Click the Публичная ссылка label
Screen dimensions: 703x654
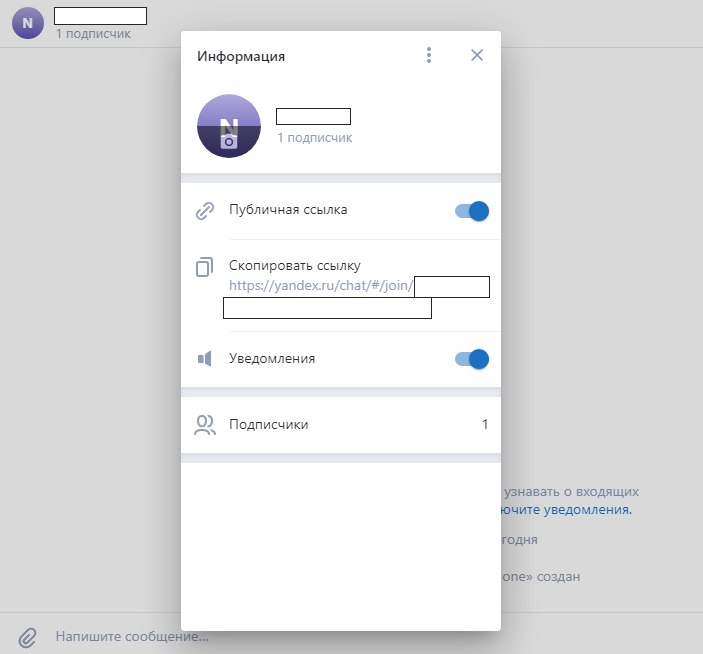pos(288,210)
